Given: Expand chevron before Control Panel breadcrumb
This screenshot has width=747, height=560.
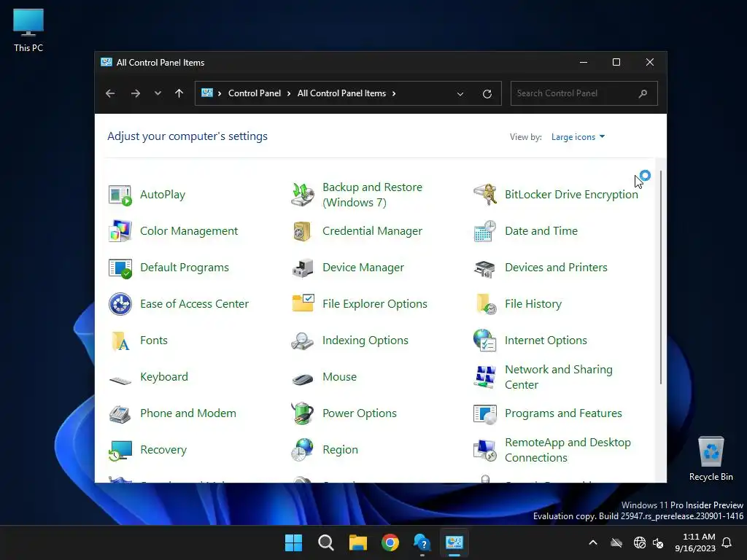Looking at the screenshot, I should pos(220,93).
